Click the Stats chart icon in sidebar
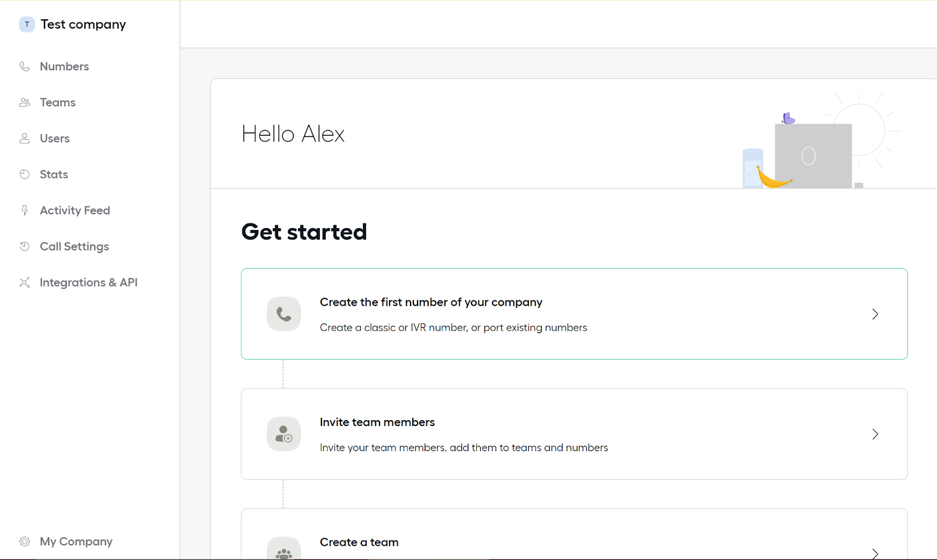 (25, 174)
